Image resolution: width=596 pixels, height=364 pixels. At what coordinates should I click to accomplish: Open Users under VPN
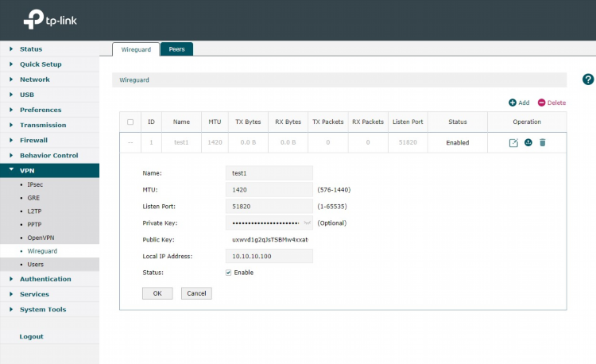35,265
